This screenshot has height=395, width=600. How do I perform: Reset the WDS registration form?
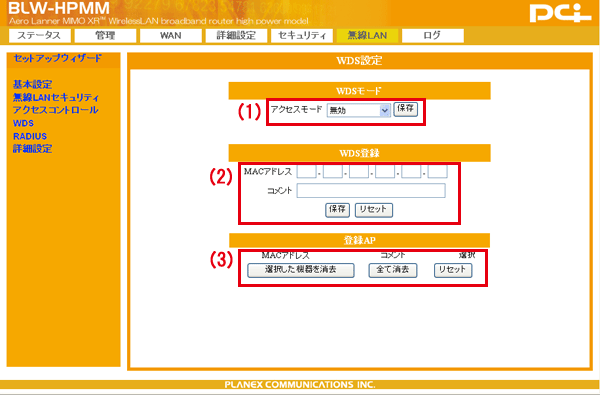pos(374,210)
